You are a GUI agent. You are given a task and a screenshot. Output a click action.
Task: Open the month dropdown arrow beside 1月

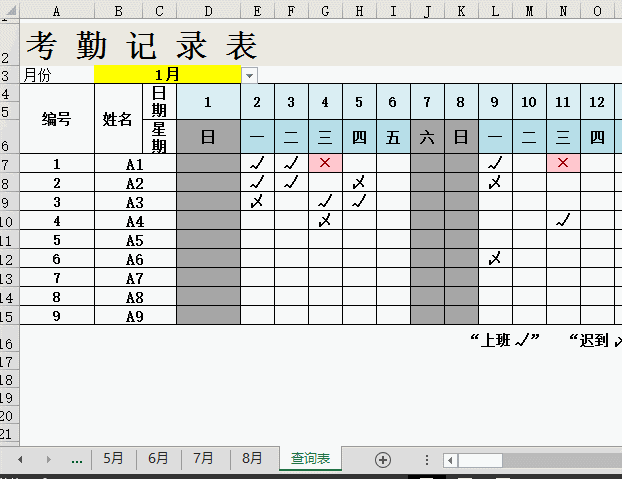(x=249, y=75)
